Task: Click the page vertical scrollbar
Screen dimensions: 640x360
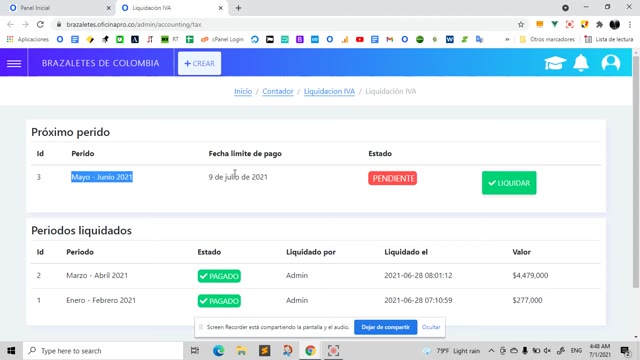Action: tap(636, 171)
